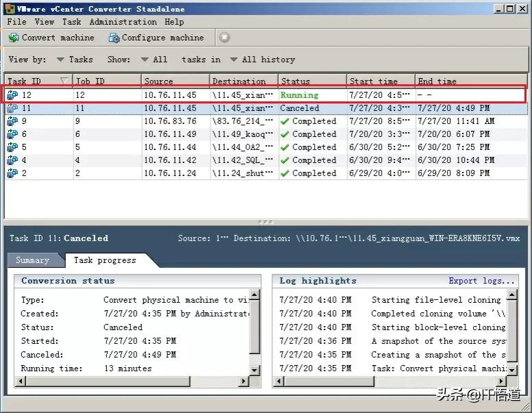Click Log highlights scroll up arrow
Image resolution: width=532 pixels, height=413 pixels.
tap(511, 295)
